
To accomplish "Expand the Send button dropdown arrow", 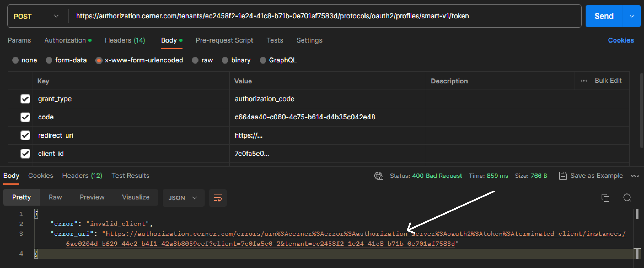I will coord(632,16).
